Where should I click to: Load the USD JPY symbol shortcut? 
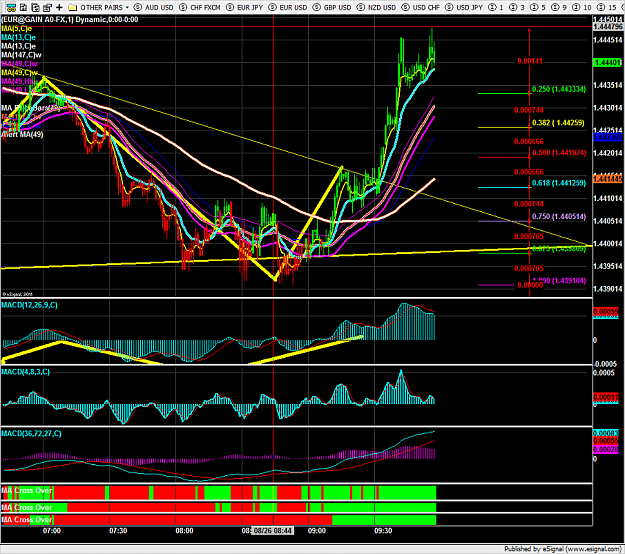pos(464,7)
